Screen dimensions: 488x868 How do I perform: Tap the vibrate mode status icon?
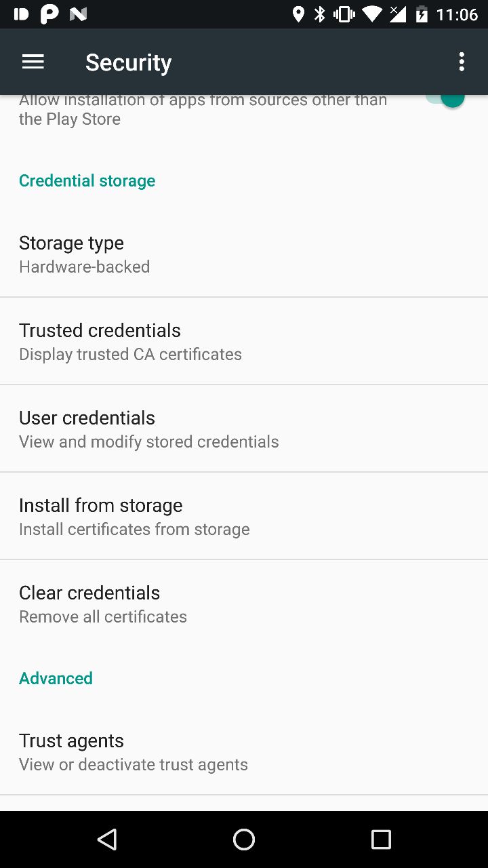pyautogui.click(x=344, y=14)
